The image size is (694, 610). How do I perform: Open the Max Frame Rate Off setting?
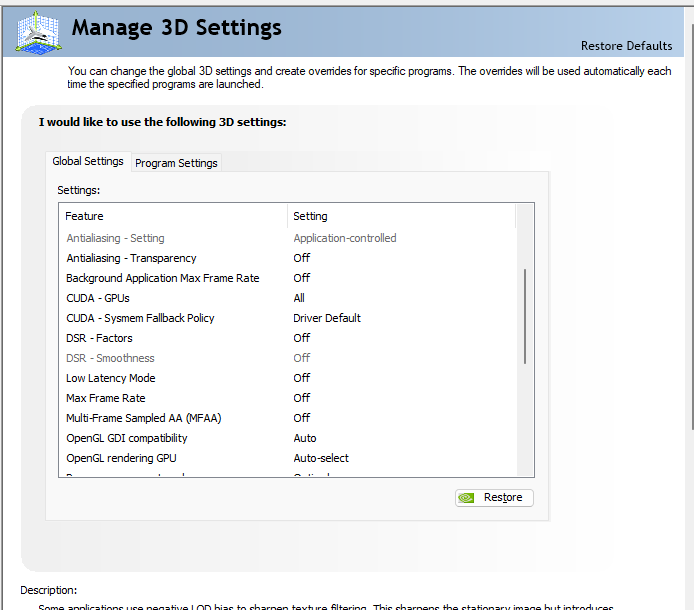[302, 398]
